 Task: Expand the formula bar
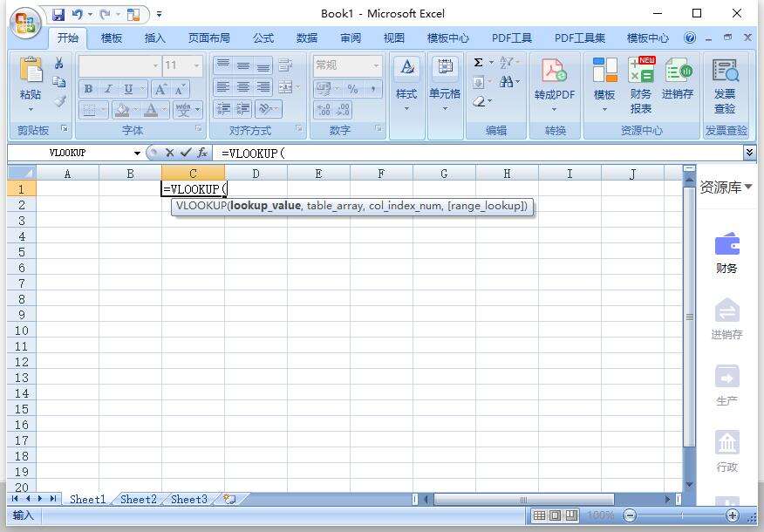point(749,153)
